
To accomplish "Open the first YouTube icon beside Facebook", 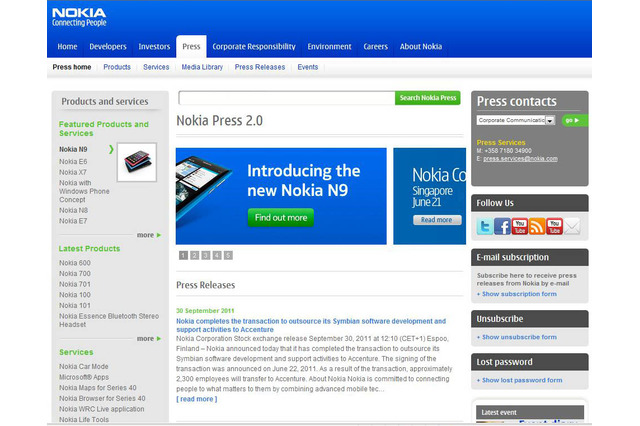I will 520,226.
